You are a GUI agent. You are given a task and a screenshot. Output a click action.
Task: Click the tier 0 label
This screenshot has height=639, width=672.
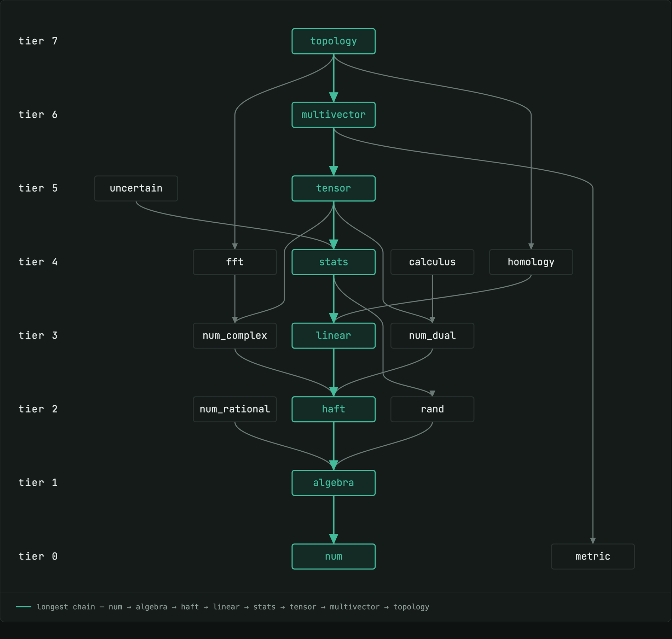click(38, 556)
